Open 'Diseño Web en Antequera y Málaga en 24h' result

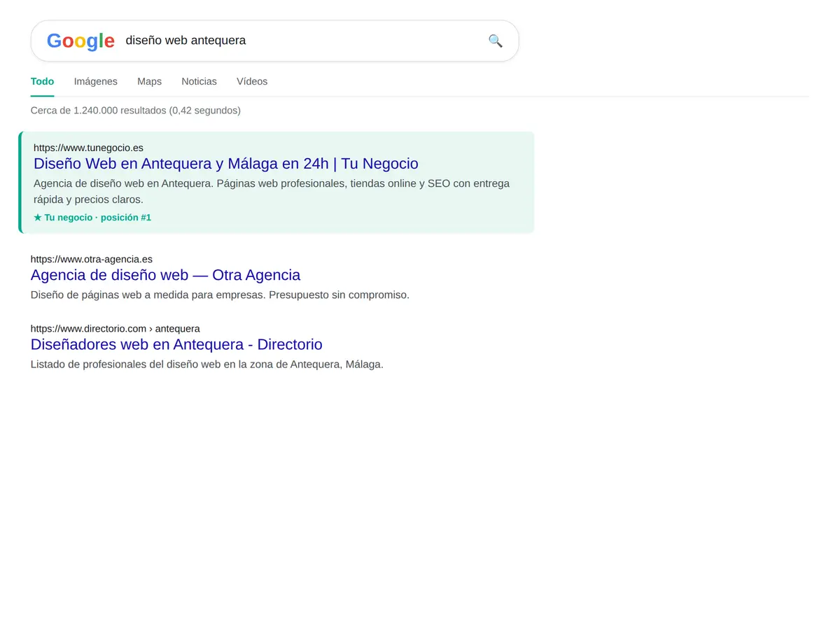click(226, 164)
